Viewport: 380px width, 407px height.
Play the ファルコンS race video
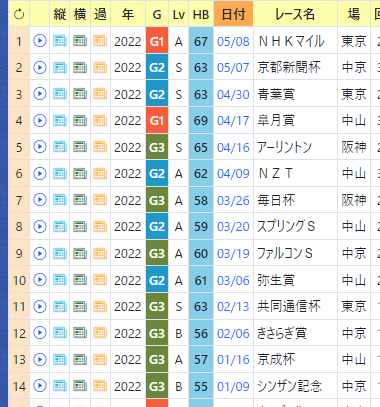coord(40,253)
